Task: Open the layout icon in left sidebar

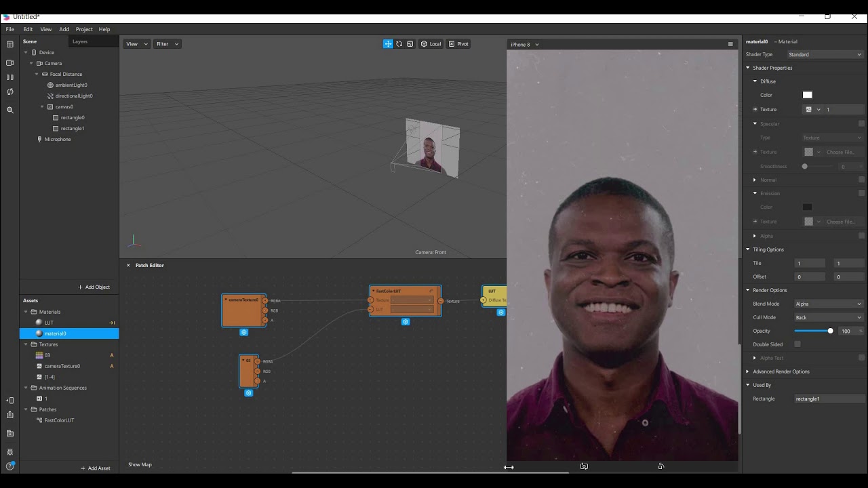Action: point(9,44)
